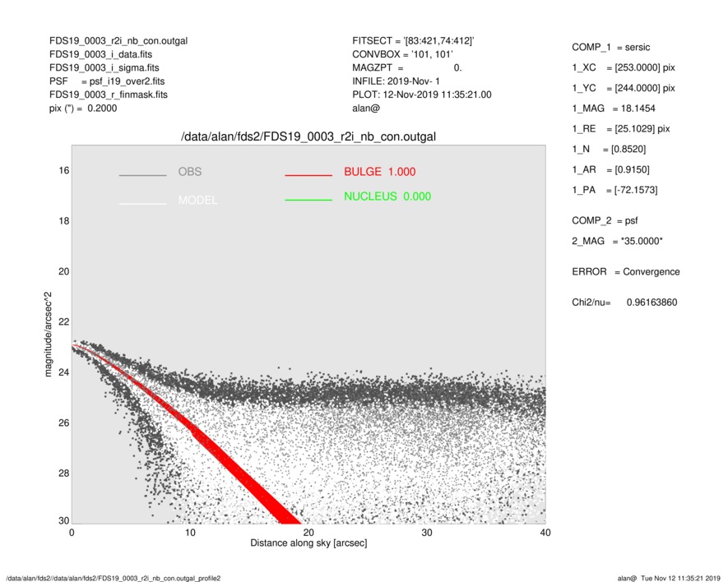
Task: Click the footer path ending 'outgal_profile2'
Action: coord(114,578)
